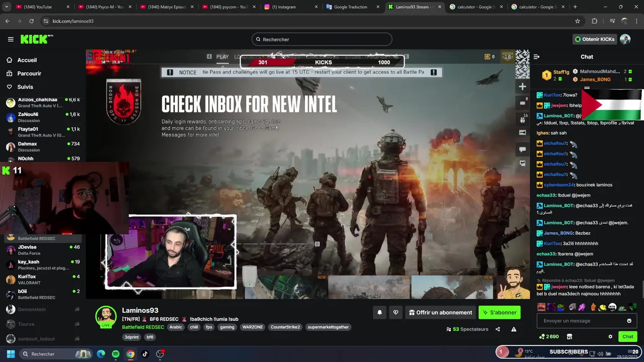
Task: Send message with green Chat button
Action: pyautogui.click(x=628, y=337)
